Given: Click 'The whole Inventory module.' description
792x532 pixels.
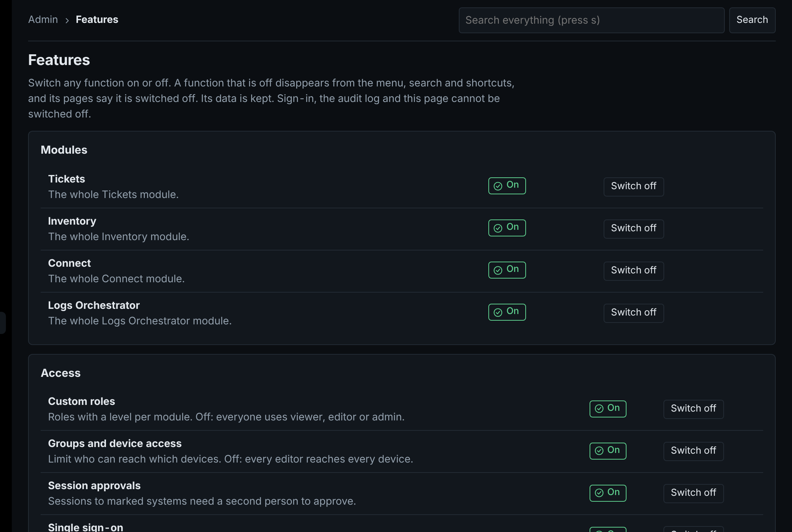Looking at the screenshot, I should [x=119, y=236].
